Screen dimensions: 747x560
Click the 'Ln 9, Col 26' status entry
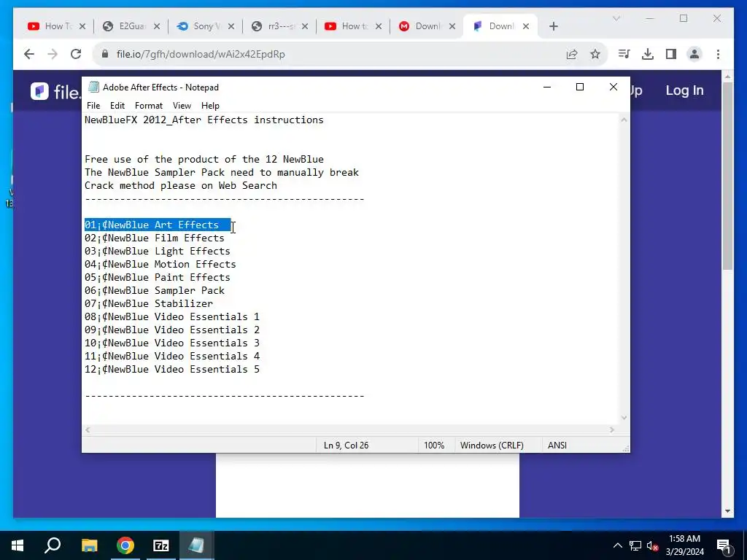click(x=346, y=446)
